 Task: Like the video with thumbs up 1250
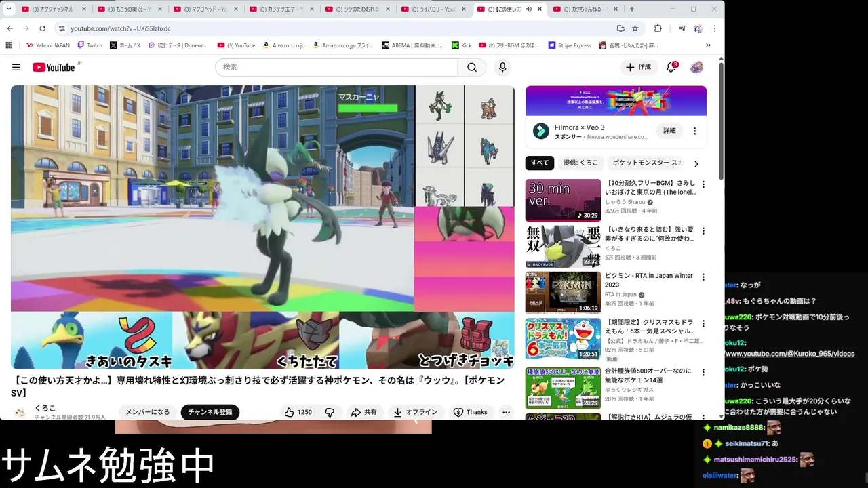click(x=298, y=412)
